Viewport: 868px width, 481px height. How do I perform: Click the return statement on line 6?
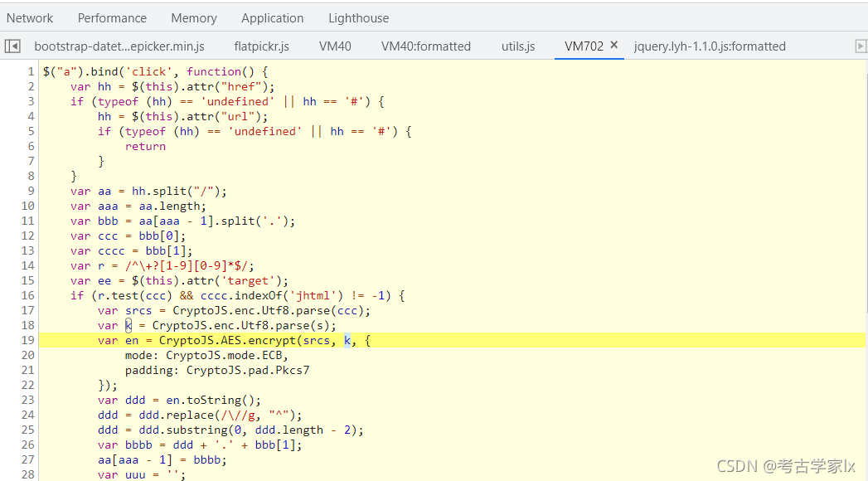coord(145,146)
